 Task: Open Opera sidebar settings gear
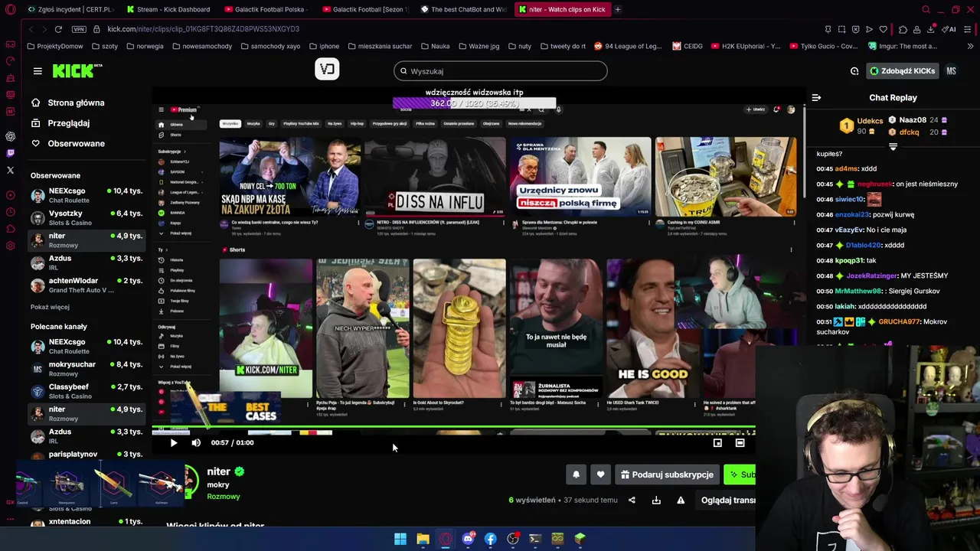[10, 246]
